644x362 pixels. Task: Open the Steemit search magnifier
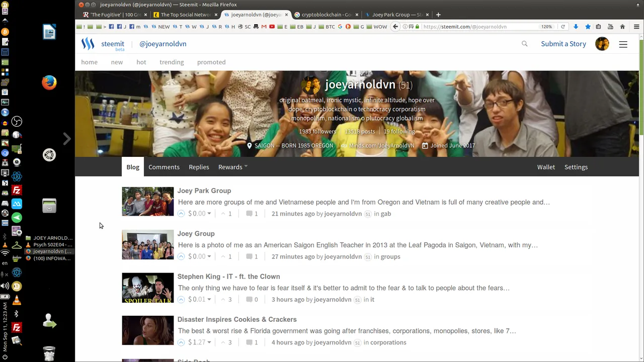524,44
